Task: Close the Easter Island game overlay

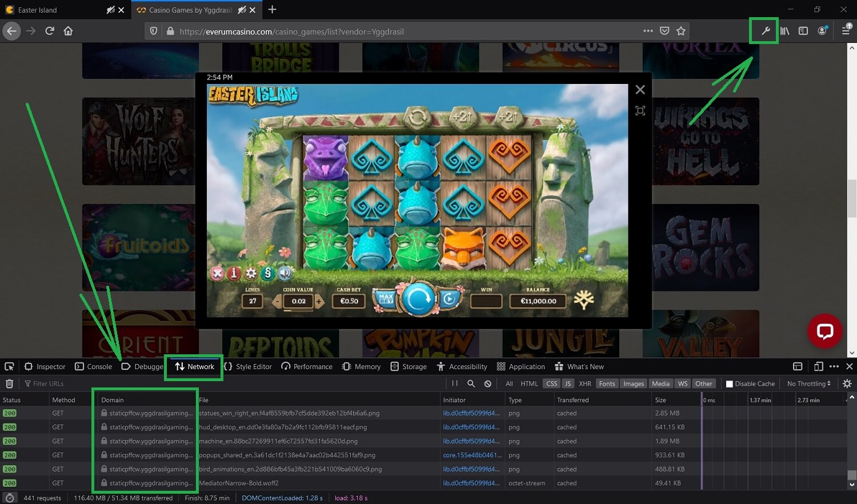Action: 640,90
